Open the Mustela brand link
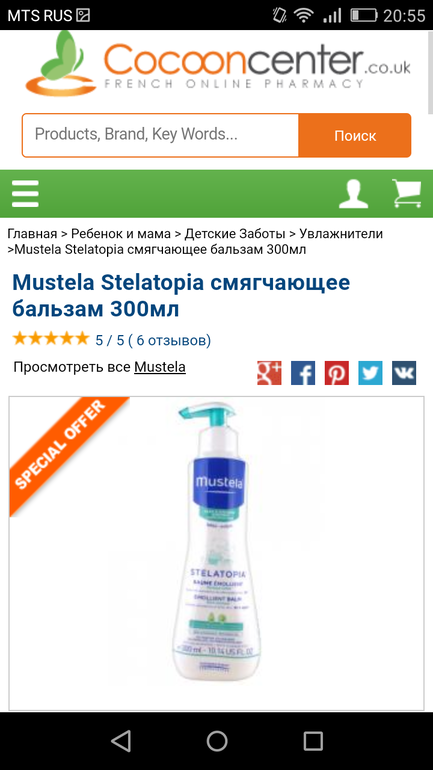Screen dimensions: 433x770 pos(160,367)
